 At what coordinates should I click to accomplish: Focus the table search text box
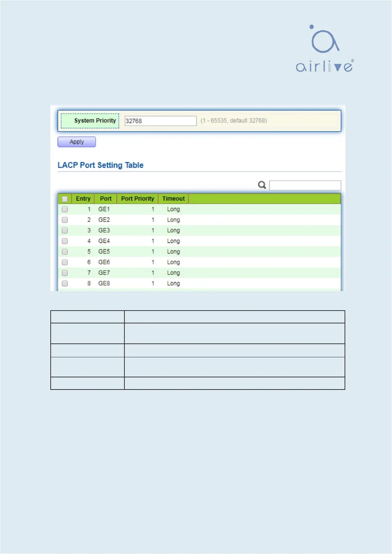click(x=305, y=185)
